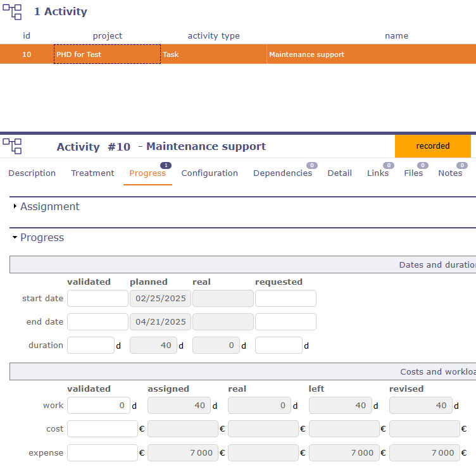
Task: Select the Maintenance support activity row
Action: 306,54
